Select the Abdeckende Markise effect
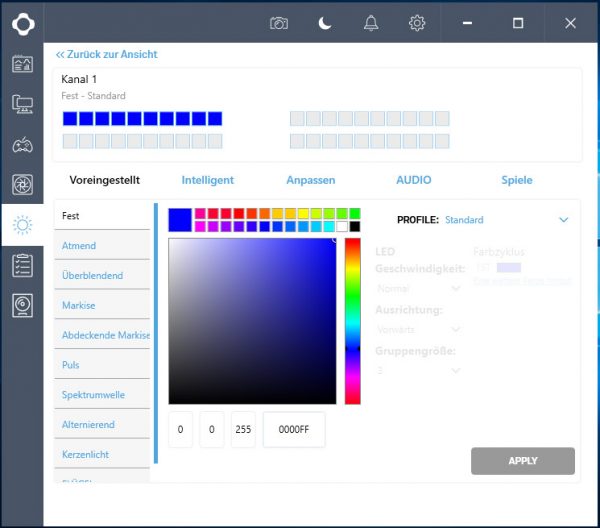 102,335
